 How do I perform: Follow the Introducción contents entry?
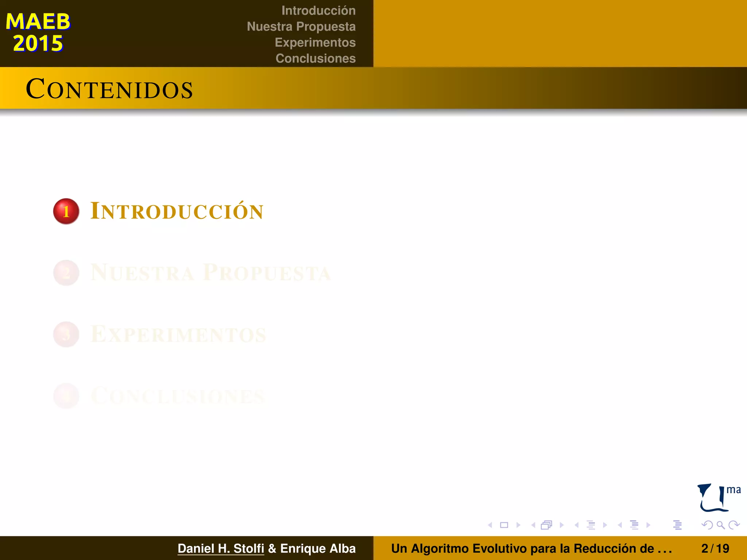(x=177, y=211)
